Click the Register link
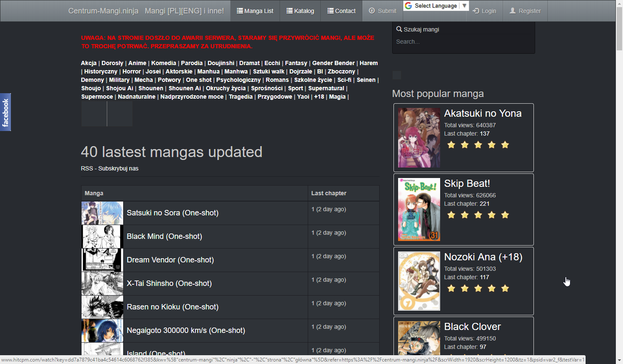Screen dimensions: 623x364 [525, 11]
